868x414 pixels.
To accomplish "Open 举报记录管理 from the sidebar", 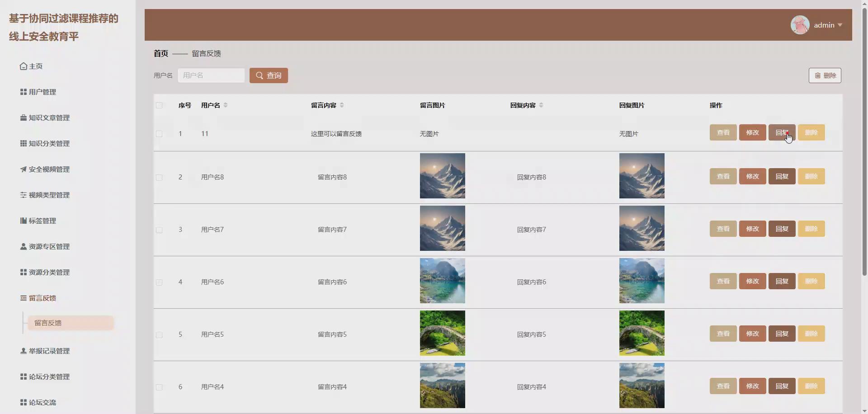I will click(23, 351).
